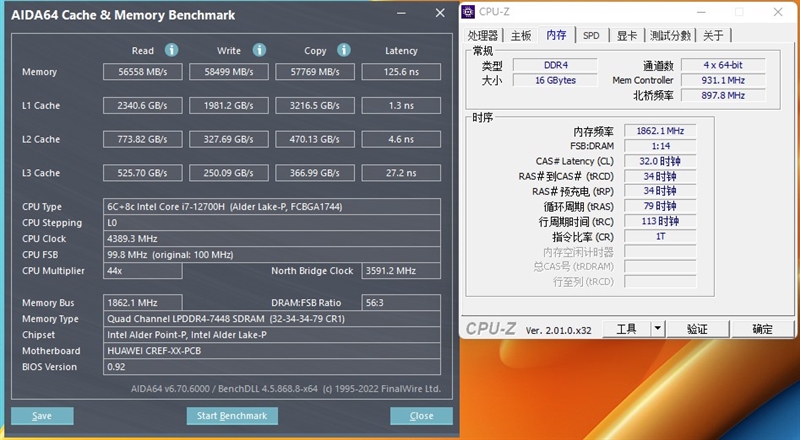
Task: Click L3 Cache Copy value 366.99 GB/s
Action: pos(315,173)
